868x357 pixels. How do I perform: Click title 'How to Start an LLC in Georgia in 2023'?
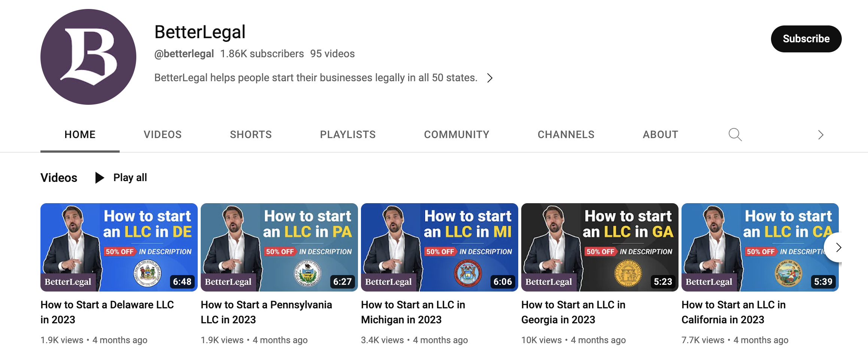pos(573,312)
